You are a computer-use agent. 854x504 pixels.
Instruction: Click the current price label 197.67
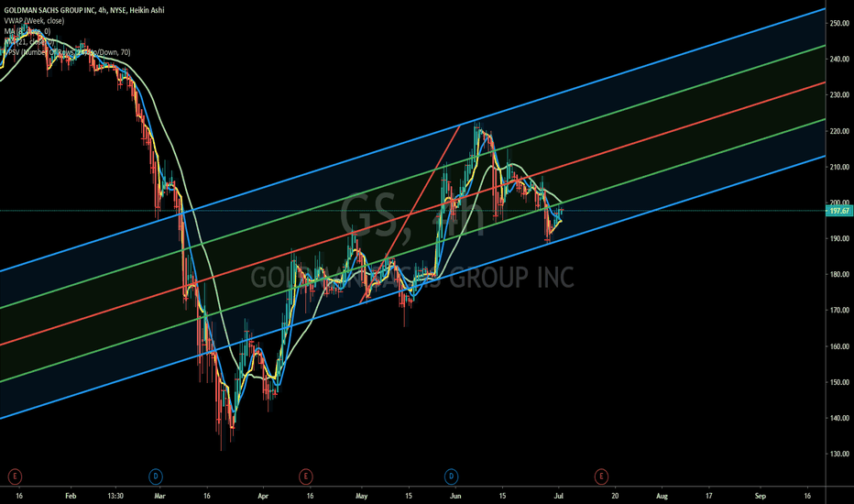[839, 211]
